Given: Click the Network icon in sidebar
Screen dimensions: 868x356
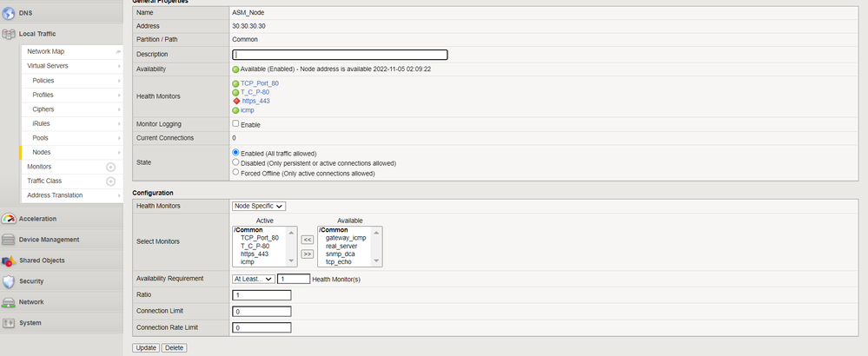Looking at the screenshot, I should pyautogui.click(x=9, y=302).
